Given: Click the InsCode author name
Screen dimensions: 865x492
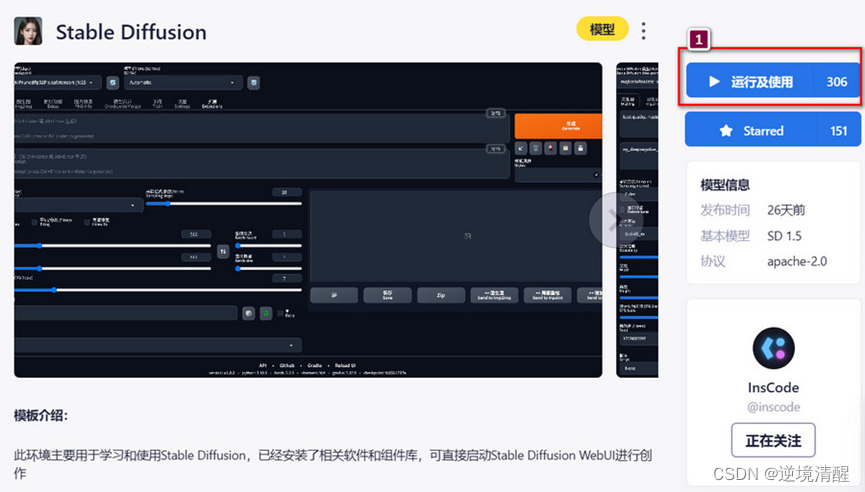Looking at the screenshot, I should click(x=773, y=388).
